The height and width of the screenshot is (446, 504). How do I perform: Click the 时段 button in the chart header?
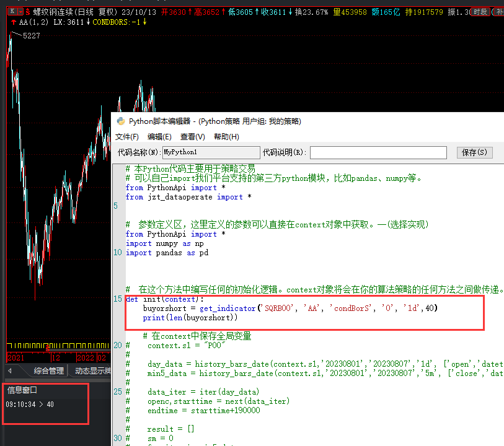tap(480, 12)
